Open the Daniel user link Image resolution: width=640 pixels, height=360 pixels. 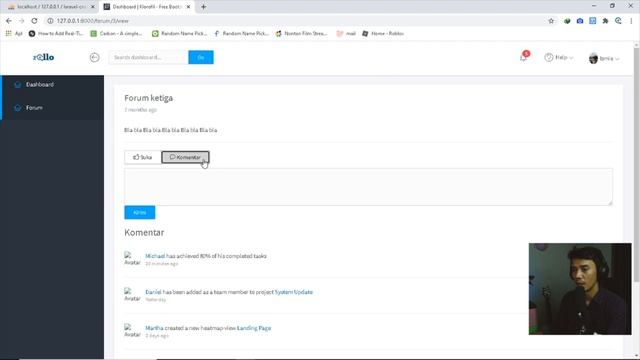[153, 292]
